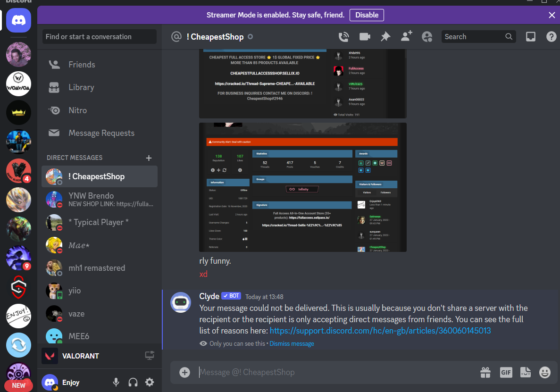Open Message Requests
Viewport: 560px width, 392px height.
pos(100,133)
